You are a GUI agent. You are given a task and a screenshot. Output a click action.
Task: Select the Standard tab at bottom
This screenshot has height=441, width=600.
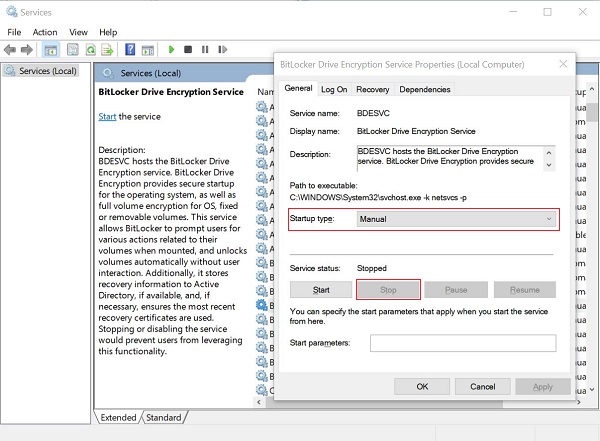pos(165,417)
